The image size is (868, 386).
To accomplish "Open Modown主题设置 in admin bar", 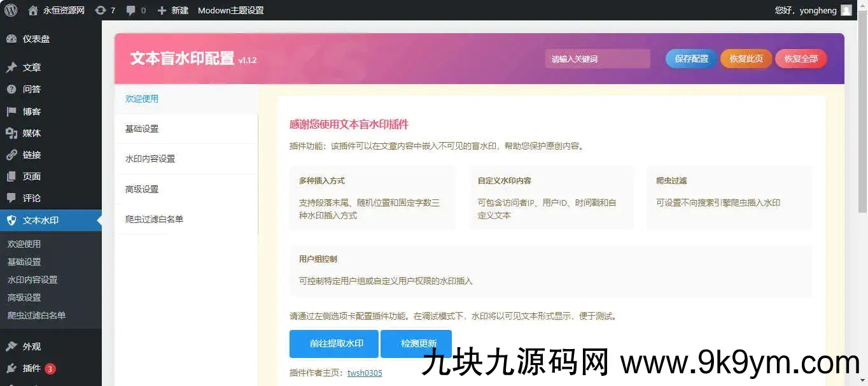I will coord(230,10).
